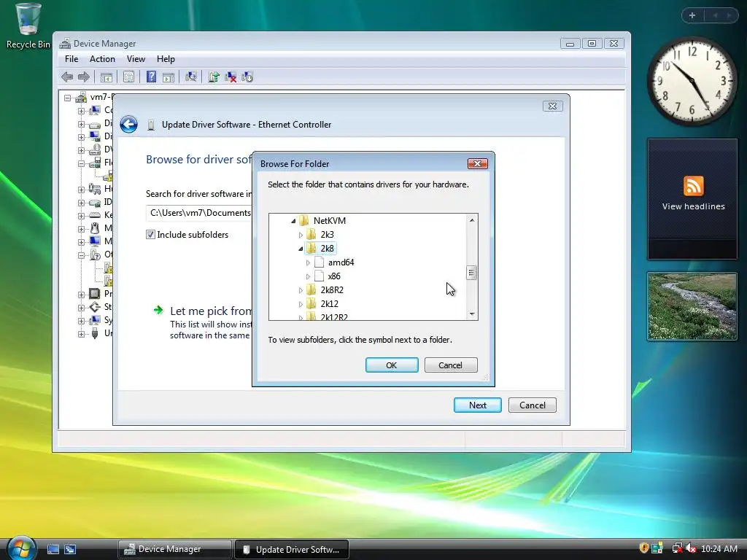This screenshot has width=747, height=560.
Task: Select the 2k3 folder icon
Action: [x=311, y=234]
